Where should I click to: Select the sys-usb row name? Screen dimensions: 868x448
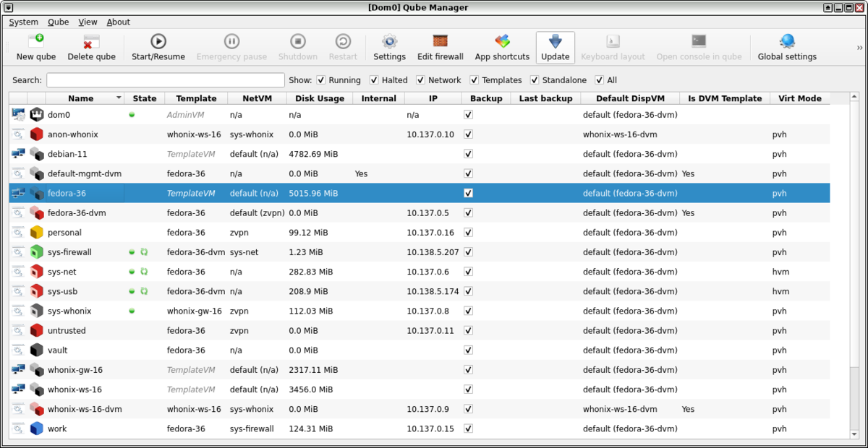pos(62,291)
